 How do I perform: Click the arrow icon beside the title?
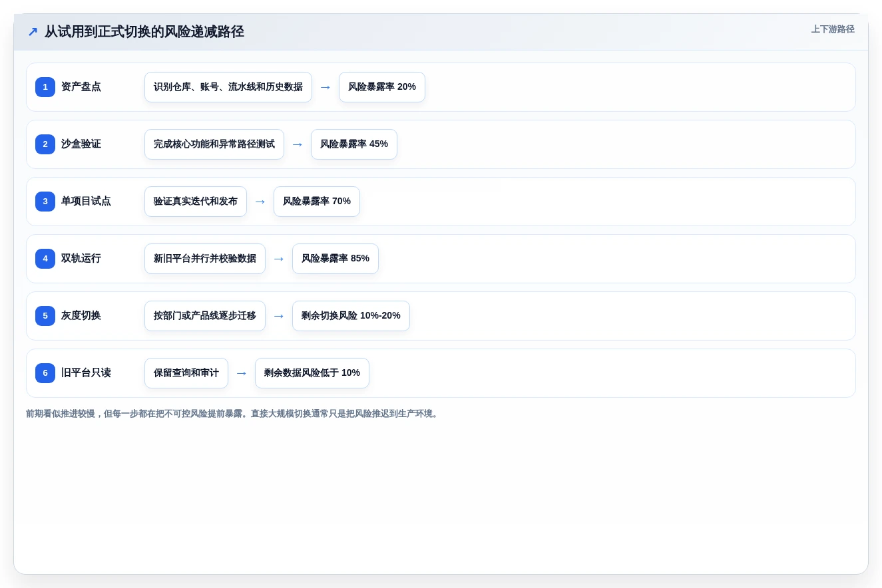33,32
